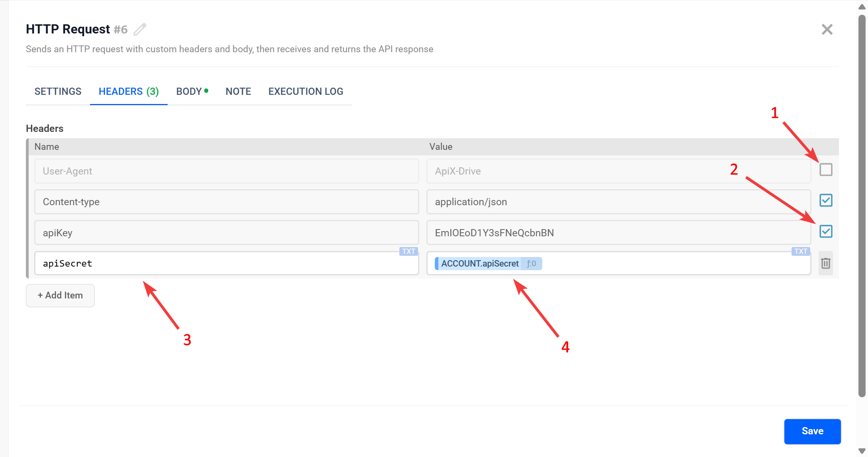868x457 pixels.
Task: Click the scrollbar down arrow
Action: pyautogui.click(x=862, y=451)
